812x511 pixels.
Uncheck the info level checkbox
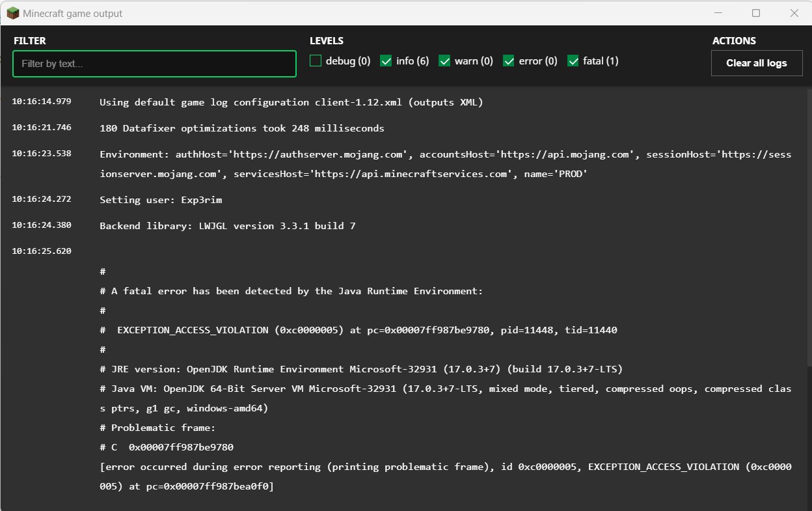point(386,61)
